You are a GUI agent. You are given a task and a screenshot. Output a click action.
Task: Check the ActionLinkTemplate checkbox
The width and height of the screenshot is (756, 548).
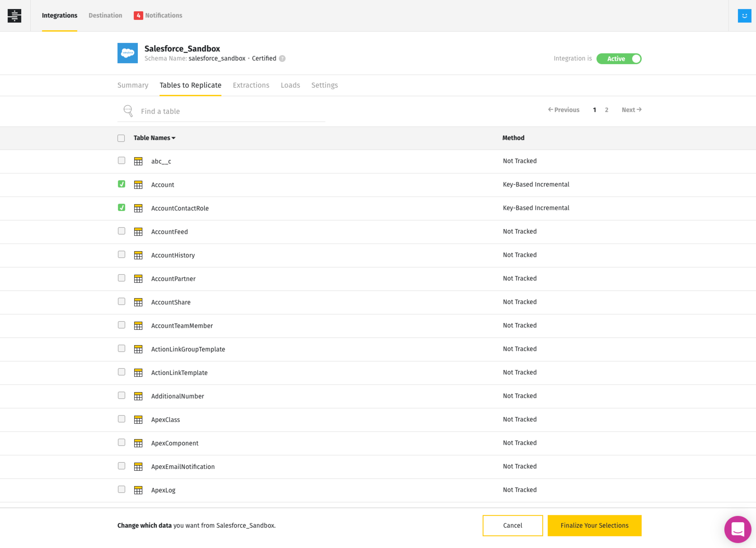(x=122, y=372)
